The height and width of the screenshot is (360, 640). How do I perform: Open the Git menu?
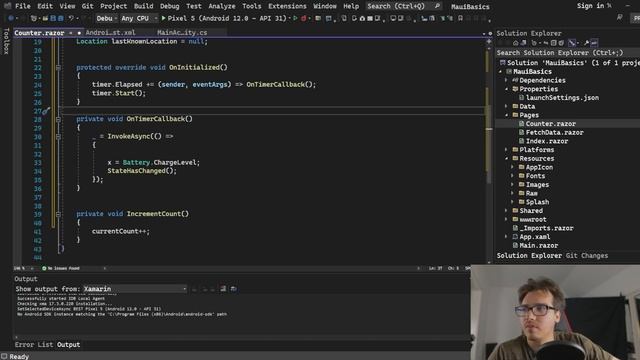click(87, 6)
